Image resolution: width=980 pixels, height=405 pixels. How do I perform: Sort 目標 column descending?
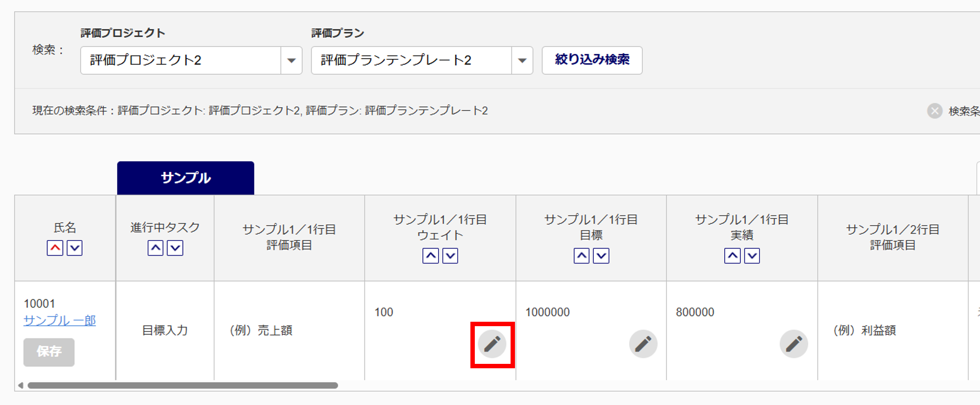click(x=601, y=256)
